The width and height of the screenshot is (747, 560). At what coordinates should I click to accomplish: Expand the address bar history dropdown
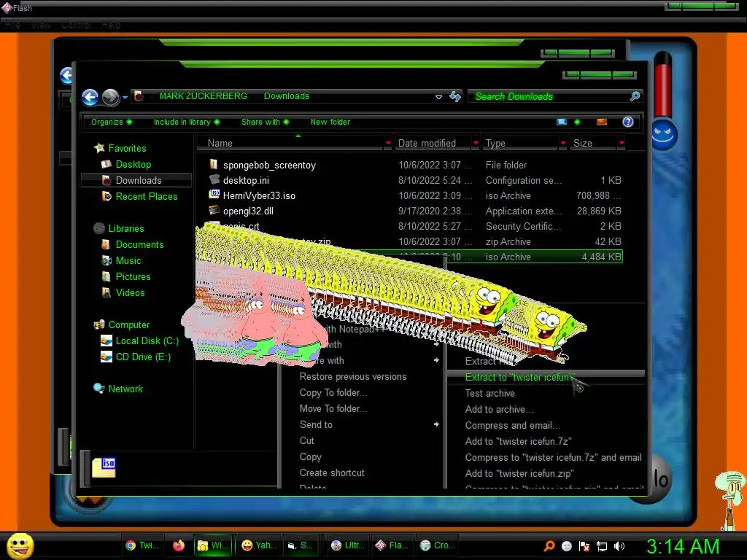point(438,97)
